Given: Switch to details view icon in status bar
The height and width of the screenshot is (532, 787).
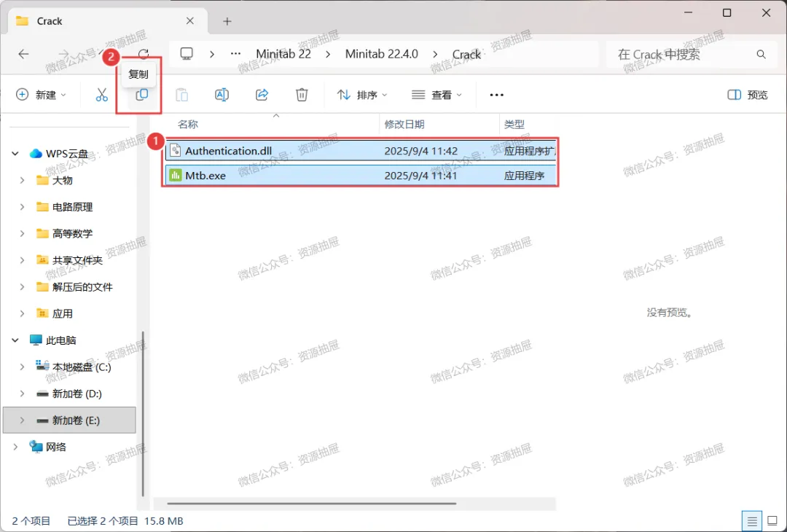Looking at the screenshot, I should [752, 521].
